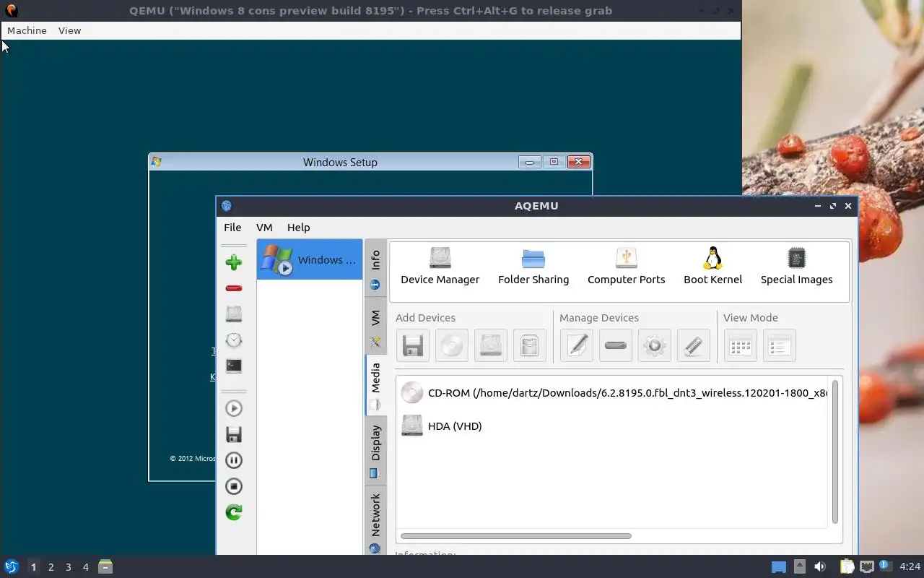Image resolution: width=924 pixels, height=578 pixels.
Task: Switch to the Info tab
Action: [375, 268]
